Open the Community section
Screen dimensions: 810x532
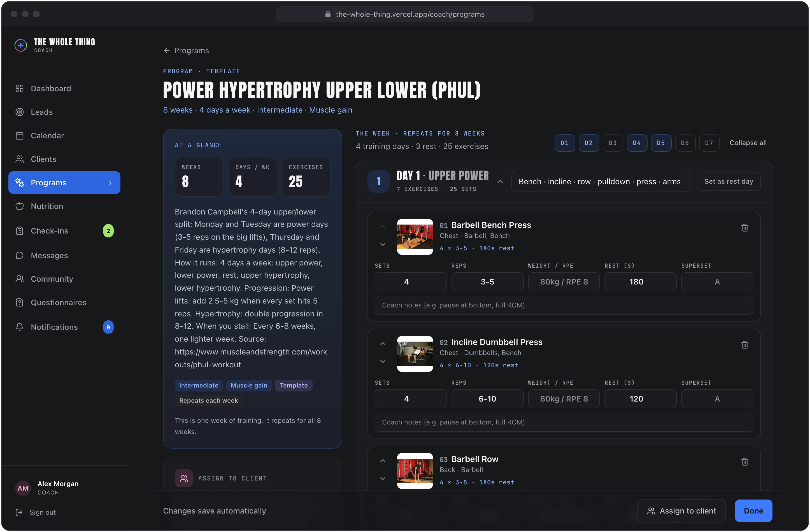pyautogui.click(x=64, y=279)
